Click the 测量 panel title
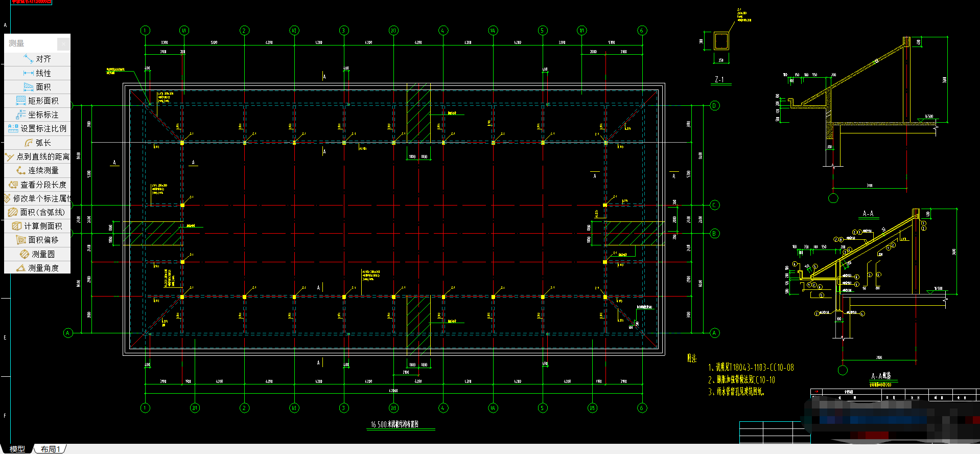This screenshot has height=454, width=980. tap(16, 43)
